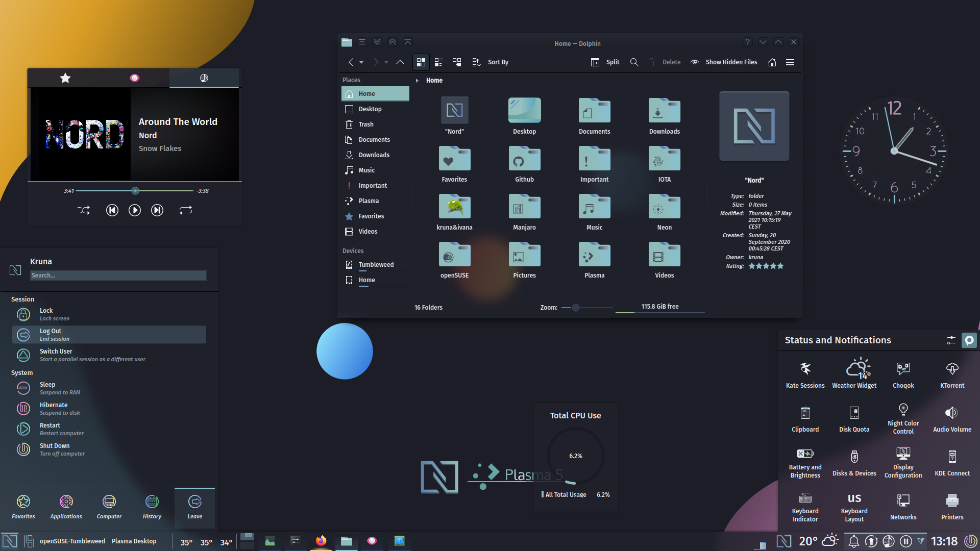Select star tab in media widget

pos(65,78)
